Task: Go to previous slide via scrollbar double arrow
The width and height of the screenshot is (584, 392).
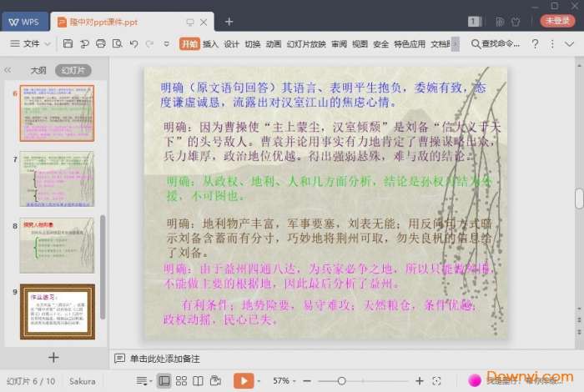Action: pyautogui.click(x=579, y=320)
